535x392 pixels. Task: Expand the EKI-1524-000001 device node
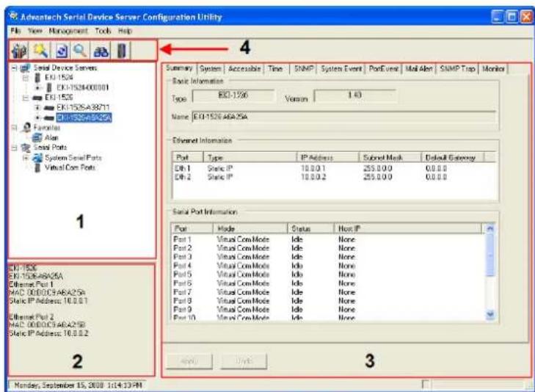coord(37,87)
